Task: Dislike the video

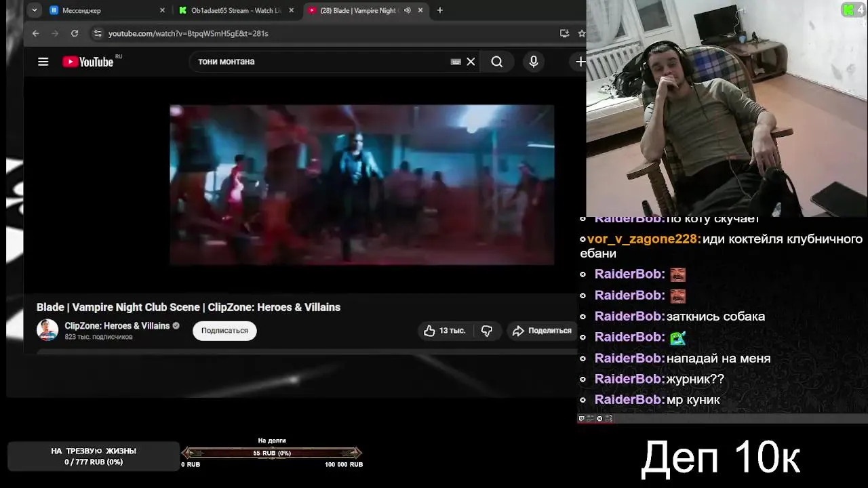Action: pyautogui.click(x=487, y=331)
